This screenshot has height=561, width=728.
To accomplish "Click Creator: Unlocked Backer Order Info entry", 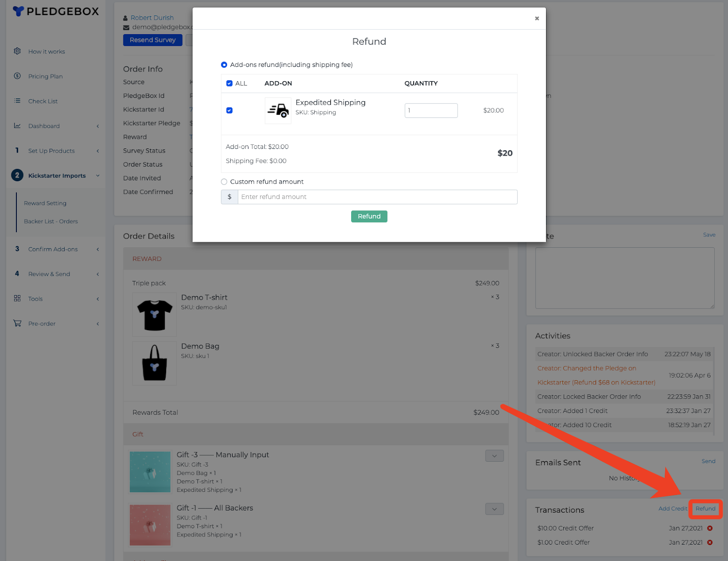I will pyautogui.click(x=592, y=354).
